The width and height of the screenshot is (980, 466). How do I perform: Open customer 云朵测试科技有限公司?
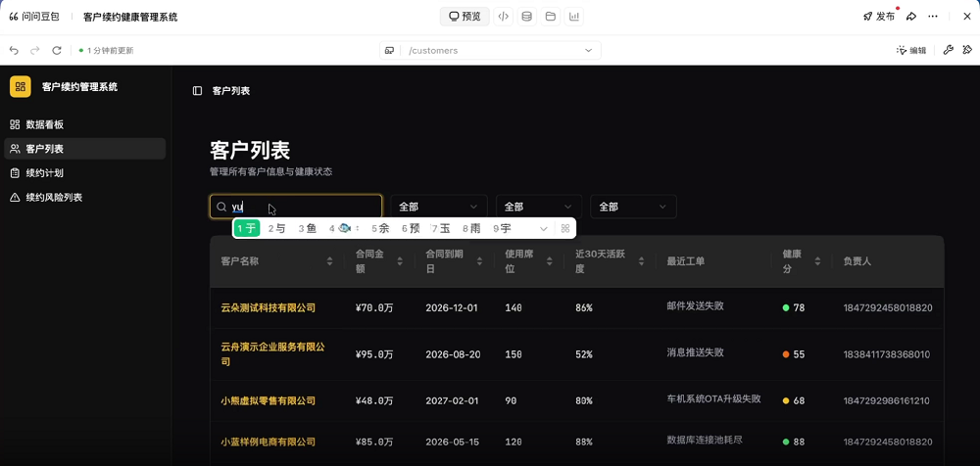click(269, 308)
